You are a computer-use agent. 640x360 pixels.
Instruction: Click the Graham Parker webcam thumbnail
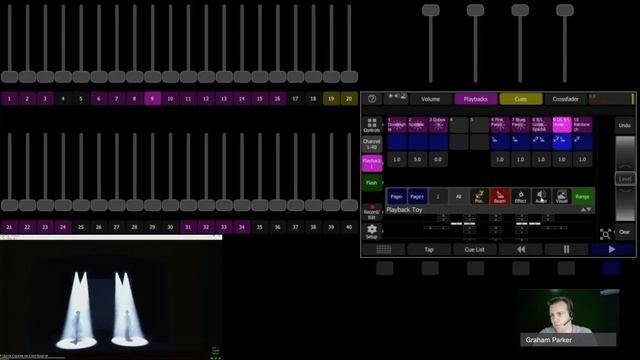pyautogui.click(x=568, y=318)
